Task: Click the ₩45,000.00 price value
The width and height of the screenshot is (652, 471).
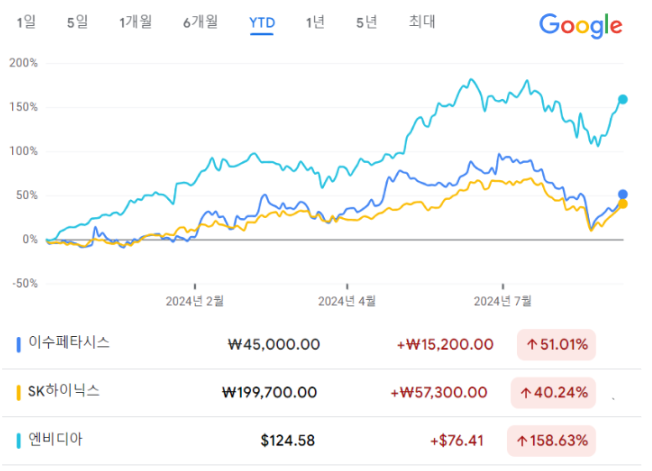Action: pyautogui.click(x=274, y=345)
